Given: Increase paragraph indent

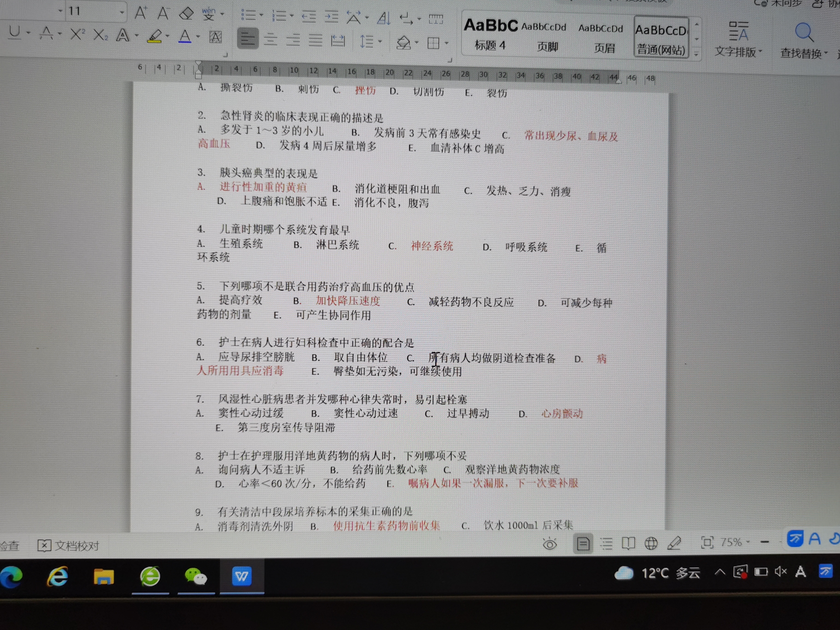Looking at the screenshot, I should pyautogui.click(x=331, y=17).
